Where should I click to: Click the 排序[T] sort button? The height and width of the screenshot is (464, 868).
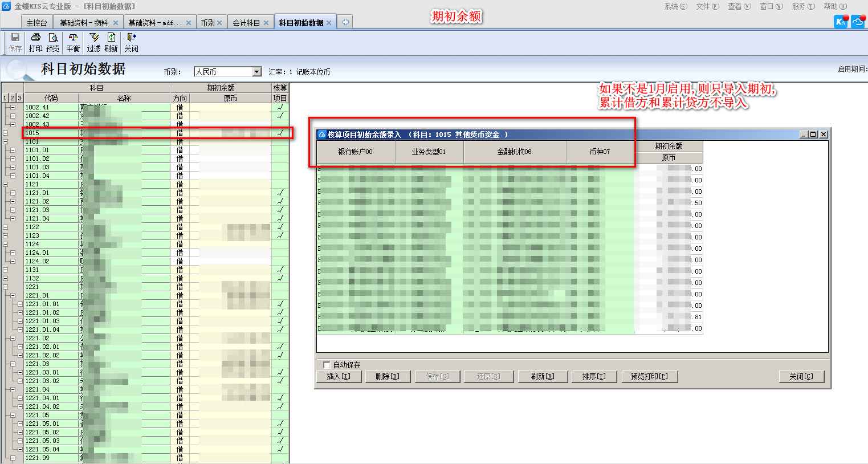tap(594, 376)
